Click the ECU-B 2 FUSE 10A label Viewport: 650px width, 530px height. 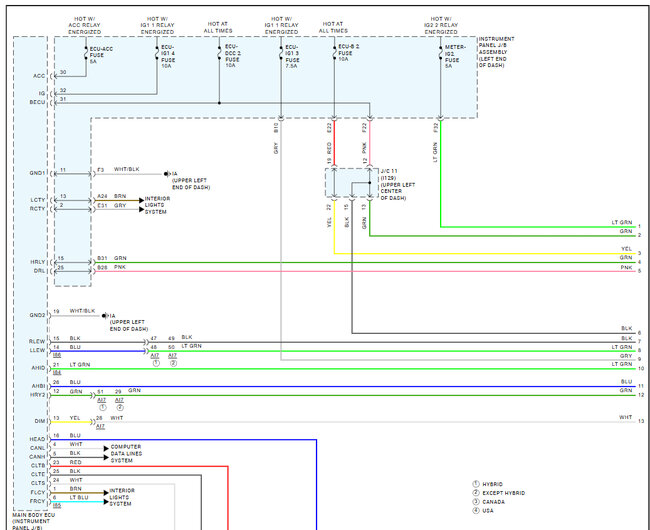pos(349,53)
